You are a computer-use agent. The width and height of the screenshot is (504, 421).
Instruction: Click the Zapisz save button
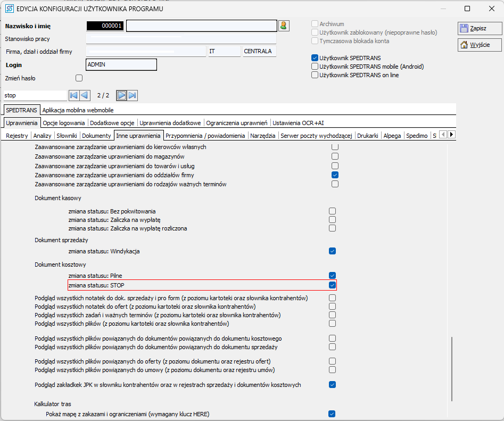pos(479,28)
